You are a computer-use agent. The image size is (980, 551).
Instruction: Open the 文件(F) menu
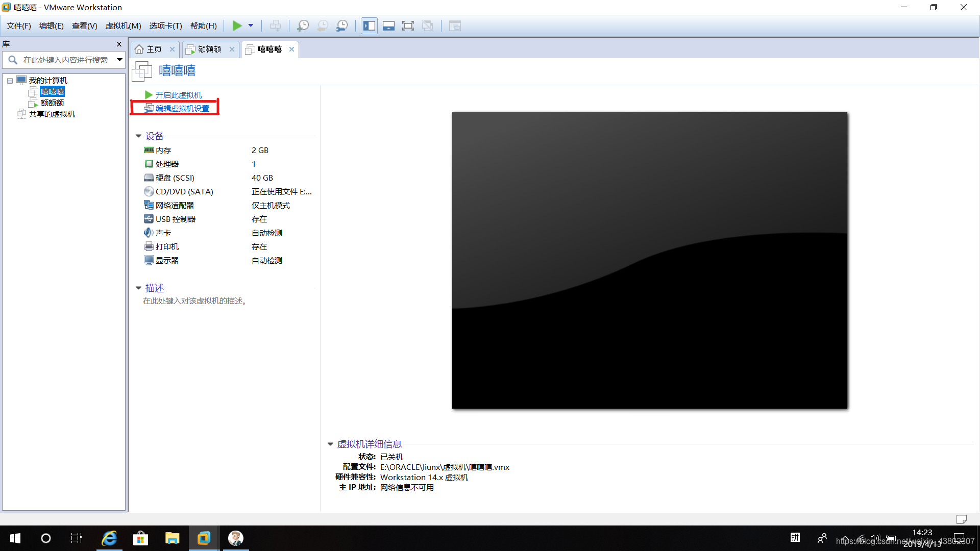click(x=19, y=26)
